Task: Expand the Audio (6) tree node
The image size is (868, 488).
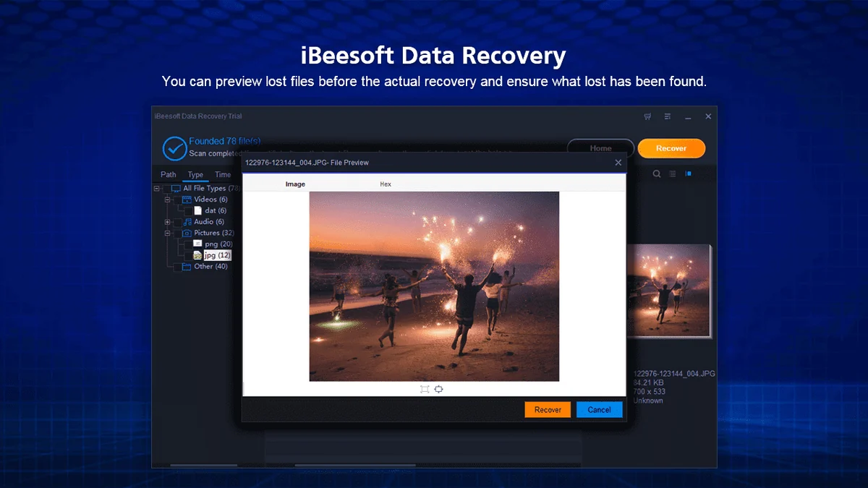Action: [x=168, y=222]
